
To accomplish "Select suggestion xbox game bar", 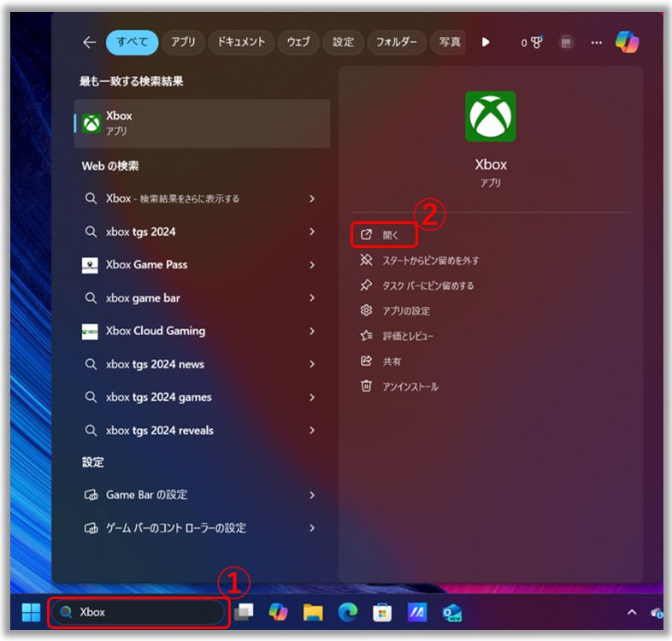I will [x=143, y=297].
